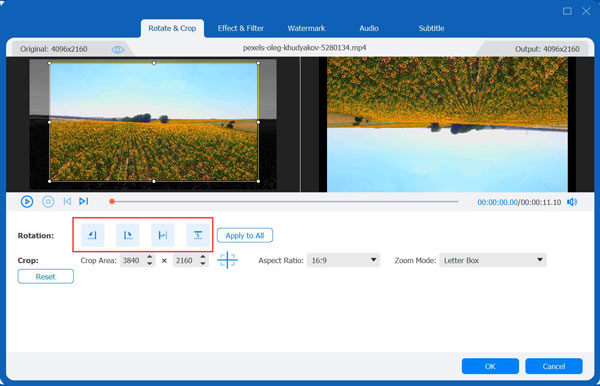
Task: Reset the crop settings
Action: (x=46, y=277)
